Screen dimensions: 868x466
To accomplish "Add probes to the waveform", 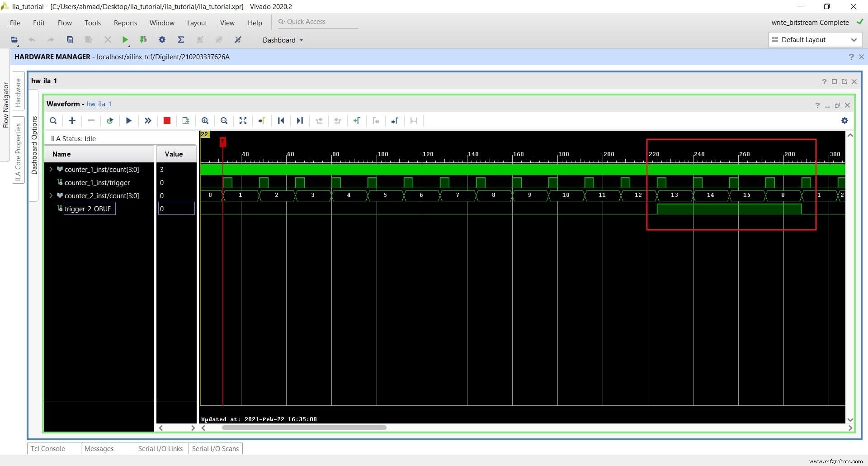I will (x=72, y=121).
